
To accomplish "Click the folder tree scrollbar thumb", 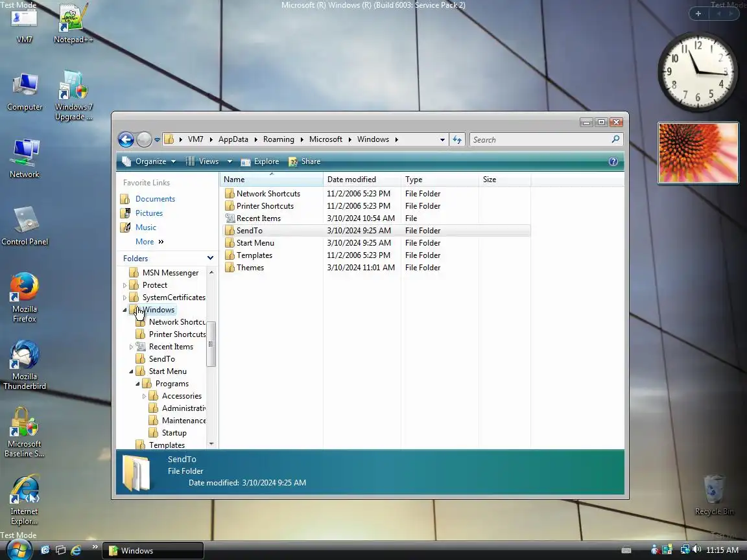I will coord(211,344).
